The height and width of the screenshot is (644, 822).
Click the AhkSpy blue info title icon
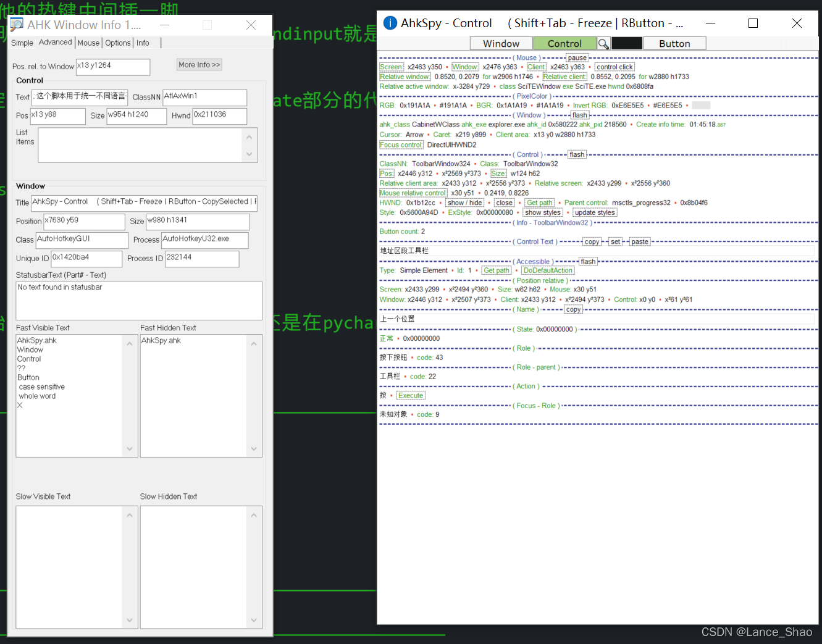click(390, 23)
